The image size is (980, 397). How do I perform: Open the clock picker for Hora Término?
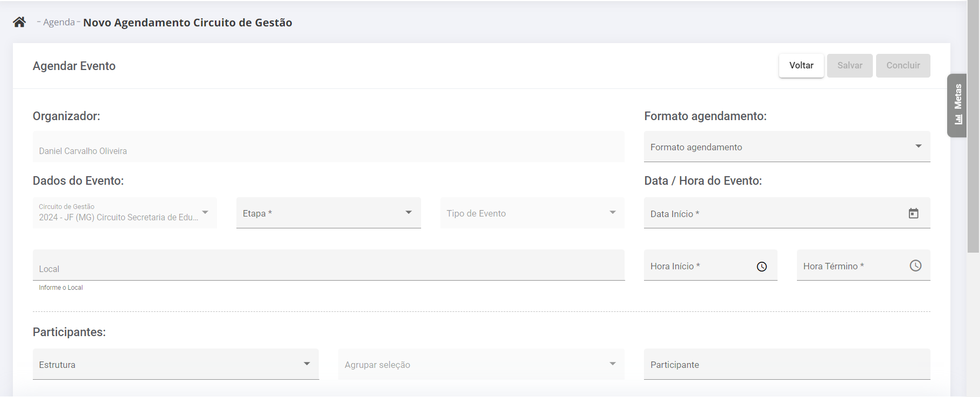(915, 266)
